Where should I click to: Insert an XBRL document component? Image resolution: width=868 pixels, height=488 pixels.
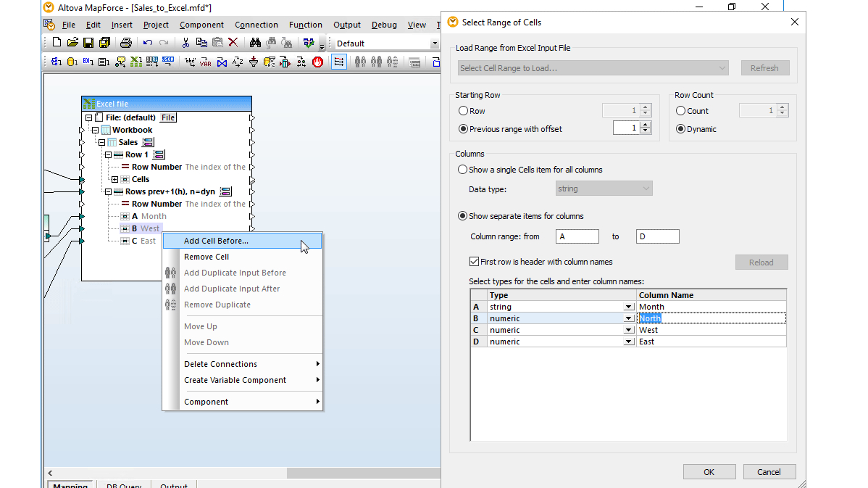tap(151, 62)
